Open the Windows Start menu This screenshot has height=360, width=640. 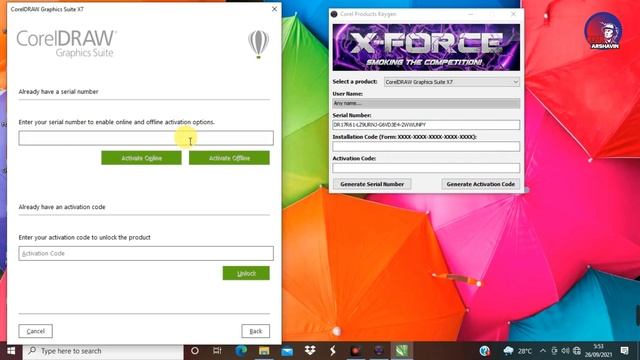[x=11, y=351]
